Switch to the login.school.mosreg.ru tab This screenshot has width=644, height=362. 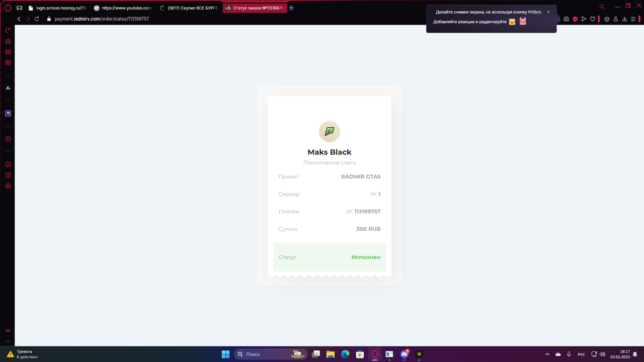coord(58,8)
